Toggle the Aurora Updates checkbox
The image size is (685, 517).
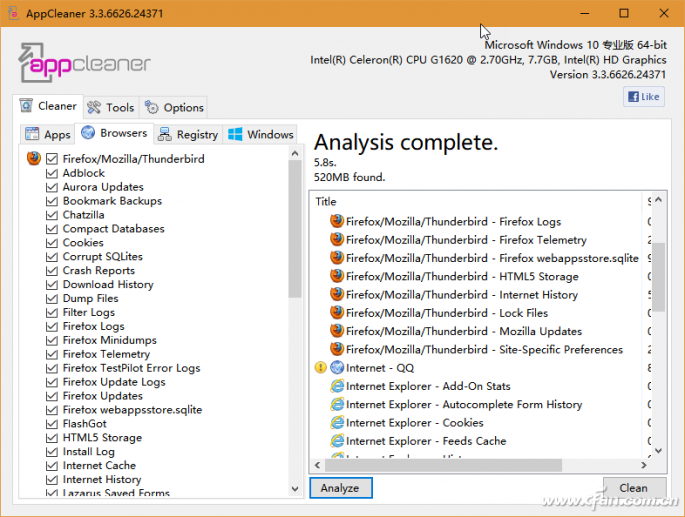(52, 187)
